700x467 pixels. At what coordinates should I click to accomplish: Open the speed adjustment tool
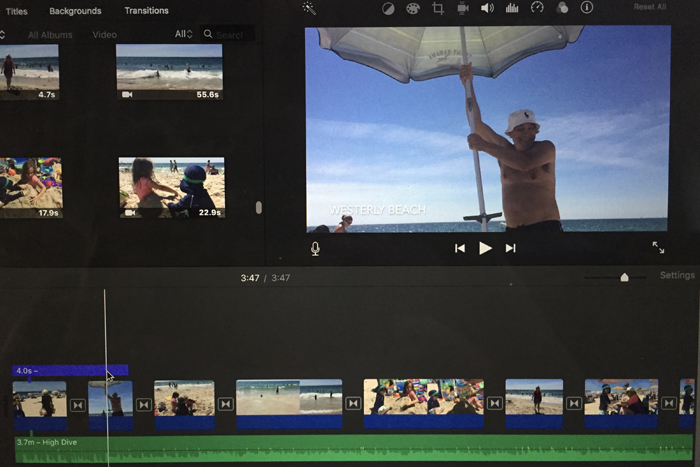[x=537, y=8]
